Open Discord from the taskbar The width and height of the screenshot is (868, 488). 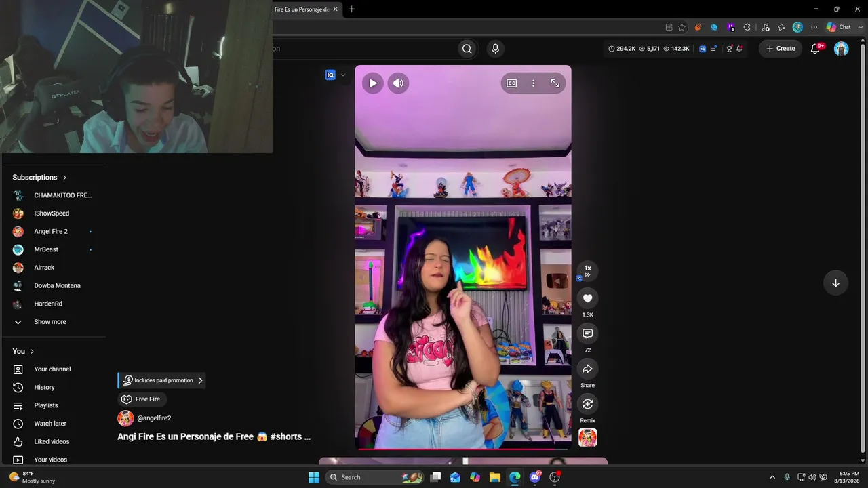[535, 477]
